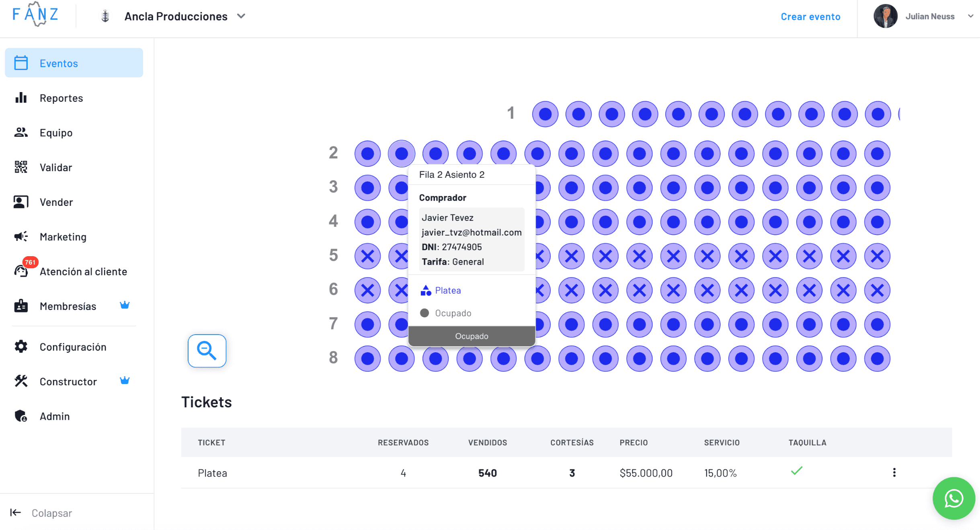
Task: Click the green Taquilla checkmark for Platea
Action: point(796,470)
